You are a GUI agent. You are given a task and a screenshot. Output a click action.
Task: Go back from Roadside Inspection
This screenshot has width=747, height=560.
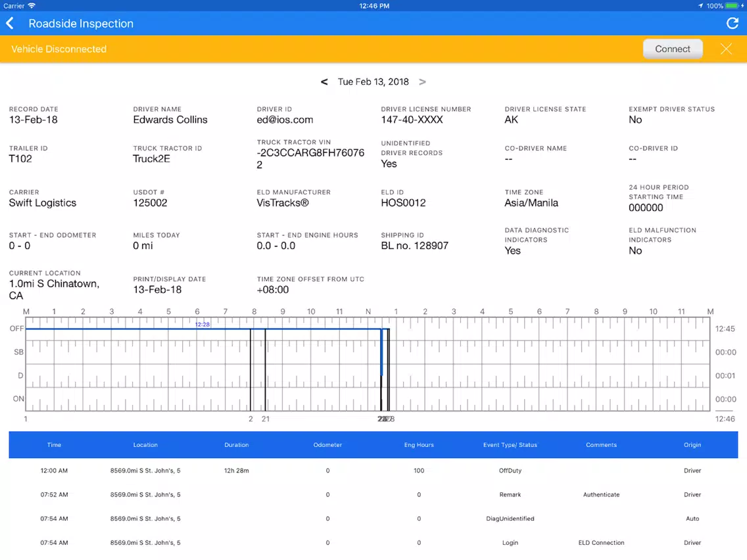[10, 24]
